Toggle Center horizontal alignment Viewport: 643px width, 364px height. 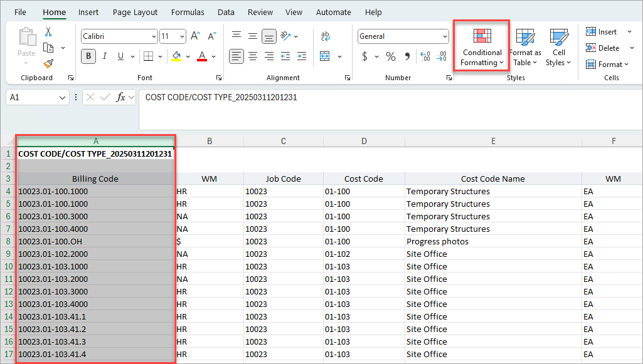(x=253, y=56)
